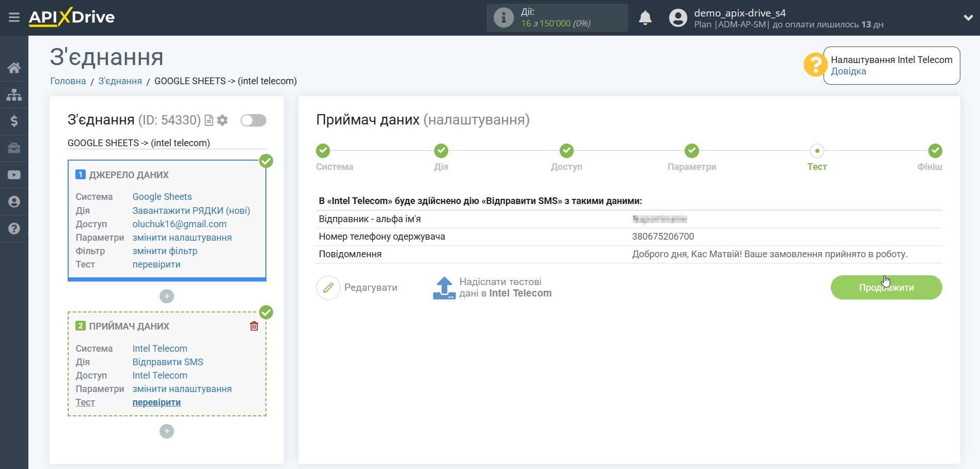Open help question sidebar icon
This screenshot has height=469, width=980.
click(x=14, y=228)
